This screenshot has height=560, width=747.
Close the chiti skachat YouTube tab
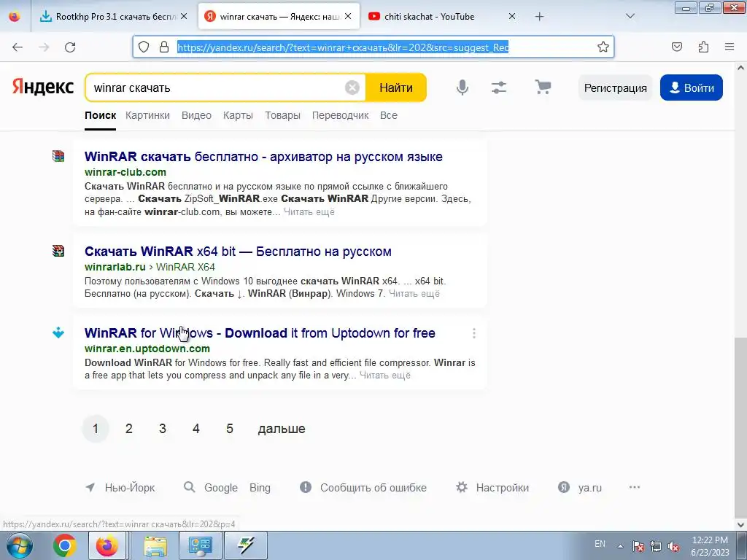(512, 16)
